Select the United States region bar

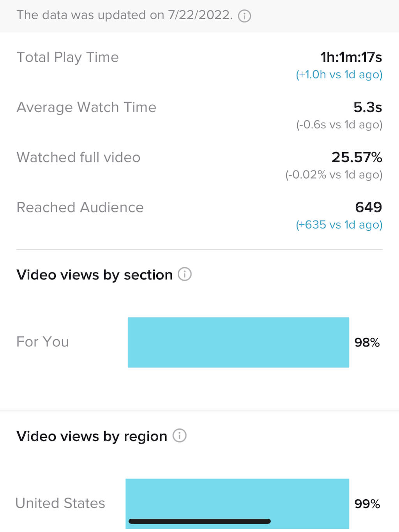point(237,504)
